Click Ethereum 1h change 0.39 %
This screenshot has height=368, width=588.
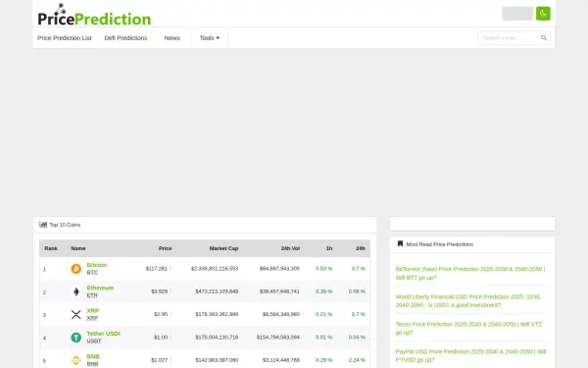pos(324,291)
